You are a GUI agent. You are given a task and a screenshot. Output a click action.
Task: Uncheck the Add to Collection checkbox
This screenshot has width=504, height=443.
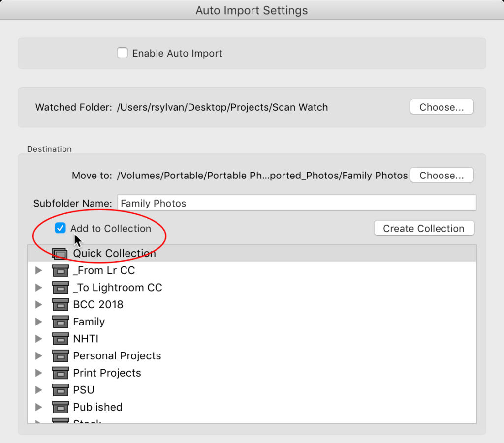[60, 228]
